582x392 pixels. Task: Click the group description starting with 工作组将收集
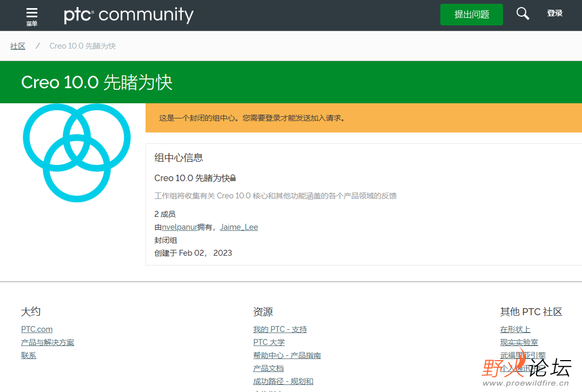(275, 196)
